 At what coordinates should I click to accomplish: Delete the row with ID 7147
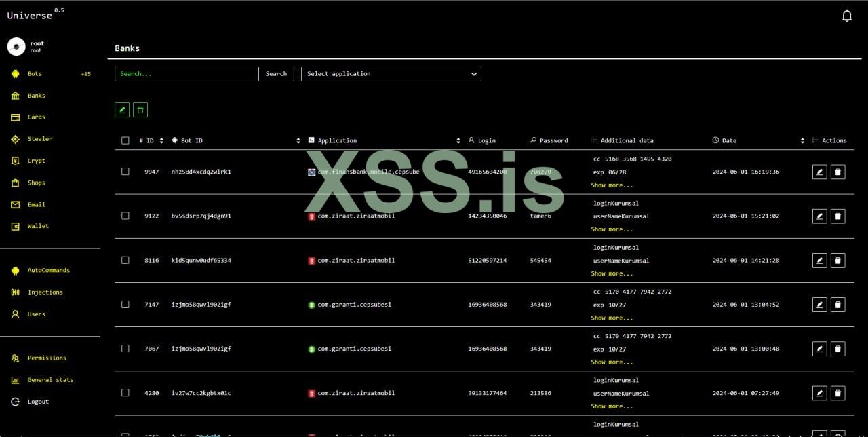pyautogui.click(x=837, y=305)
